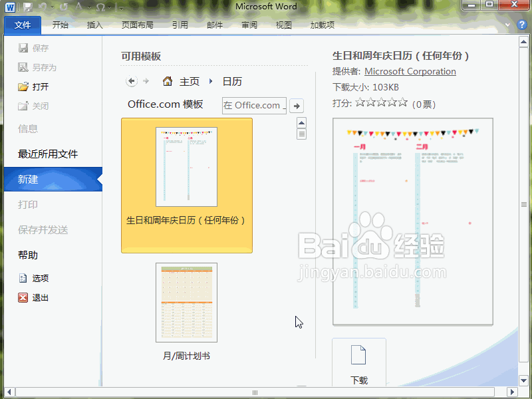The height and width of the screenshot is (399, 532).
Task: Click the Office.com template search field
Action: coord(253,105)
